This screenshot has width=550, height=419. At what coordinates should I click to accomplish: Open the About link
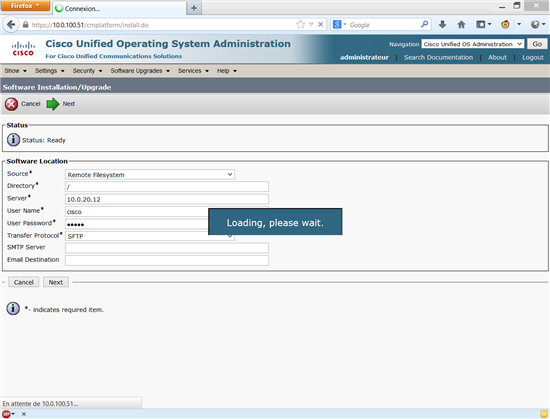[x=497, y=57]
